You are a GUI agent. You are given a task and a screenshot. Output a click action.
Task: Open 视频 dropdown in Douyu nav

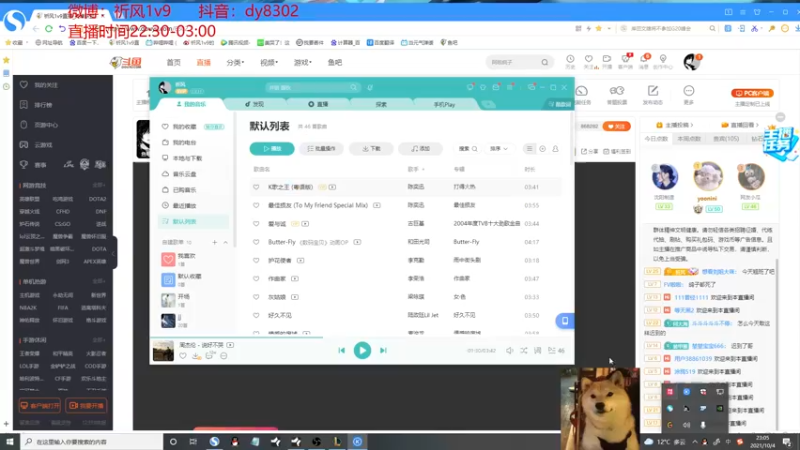coord(269,62)
